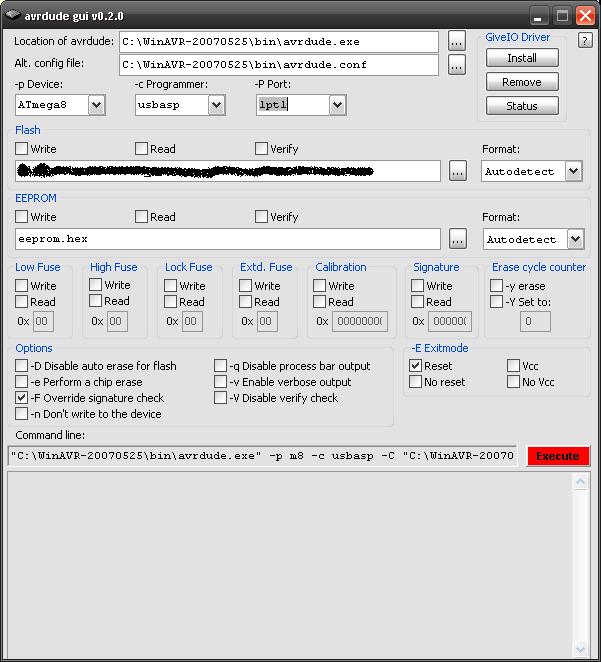This screenshot has width=601, height=662.
Task: Check Extd. Fuse Read
Action: [x=246, y=302]
